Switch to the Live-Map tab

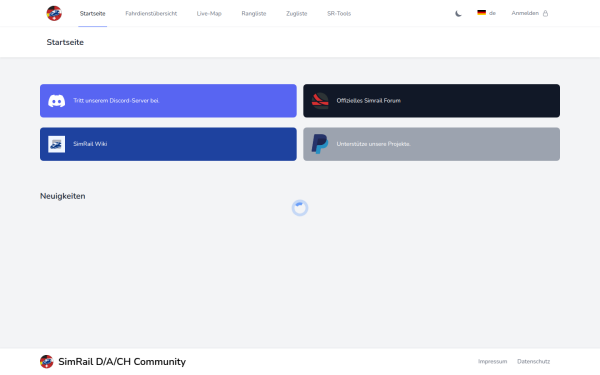click(x=209, y=13)
